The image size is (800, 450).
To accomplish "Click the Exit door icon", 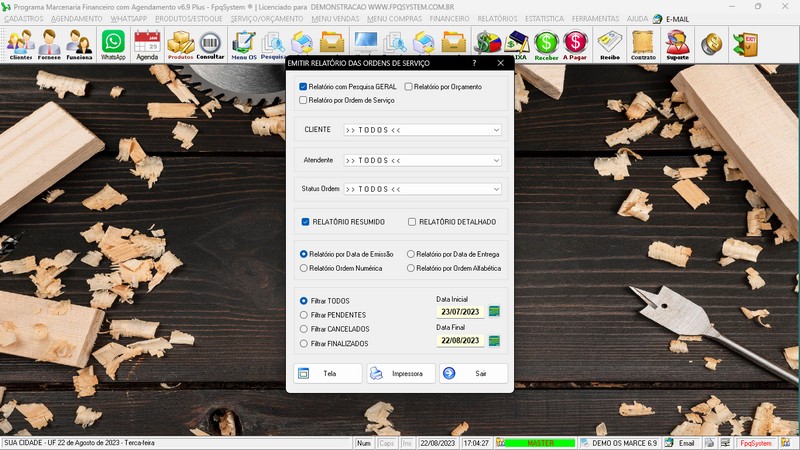I will tap(745, 44).
